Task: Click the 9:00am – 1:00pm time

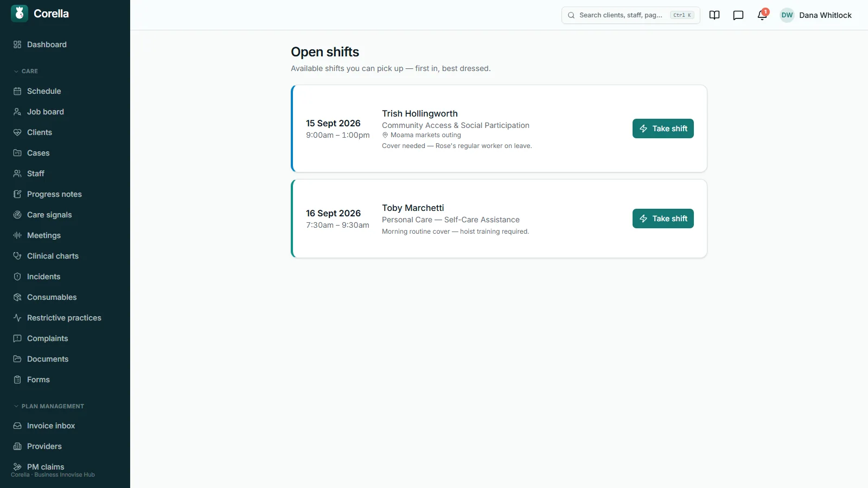Action: point(337,135)
